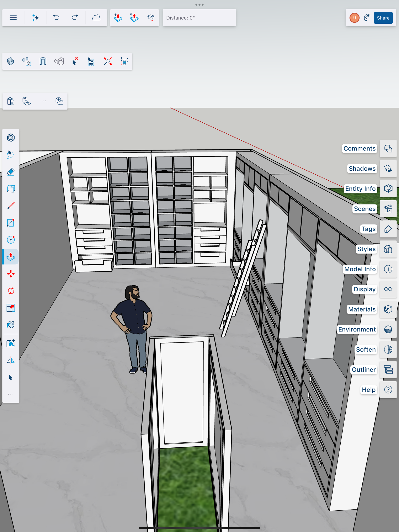Screen dimensions: 399x532
Task: Activate the Move tool
Action: tap(11, 274)
